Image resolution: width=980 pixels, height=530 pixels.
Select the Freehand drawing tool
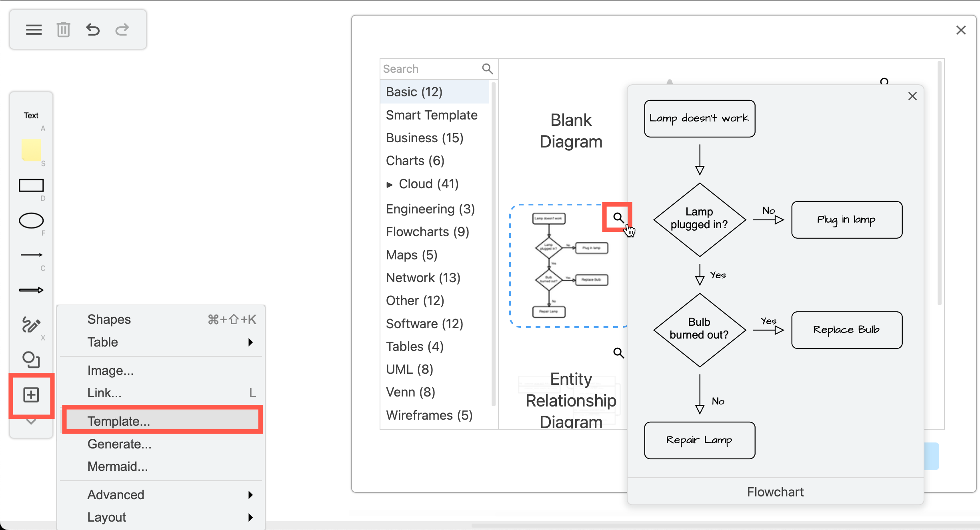coord(31,325)
